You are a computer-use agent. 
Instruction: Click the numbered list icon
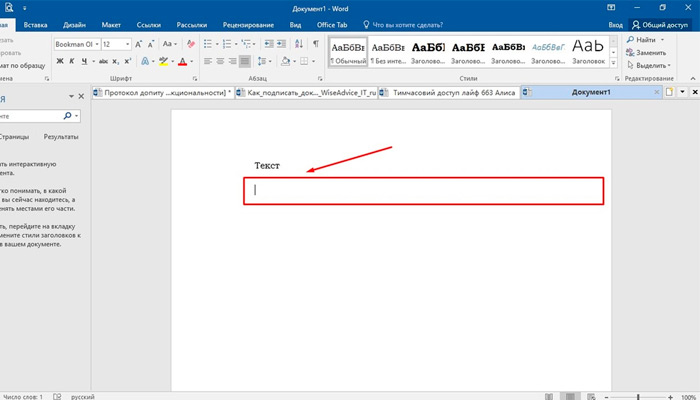(227, 44)
